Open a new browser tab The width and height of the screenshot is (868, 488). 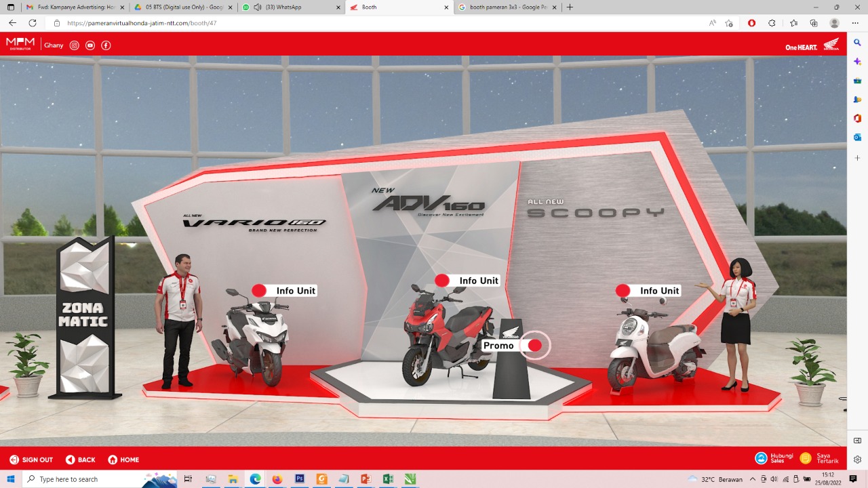[x=570, y=7]
